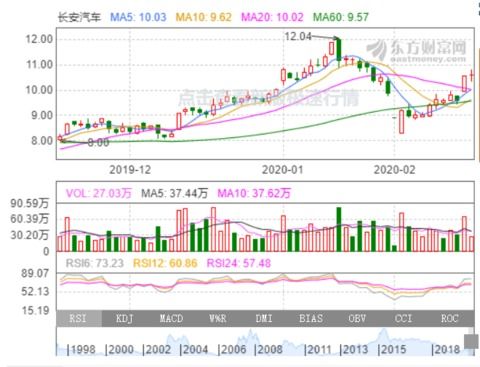
Task: Click the 长安汽车 stock name title
Action: 79,17
